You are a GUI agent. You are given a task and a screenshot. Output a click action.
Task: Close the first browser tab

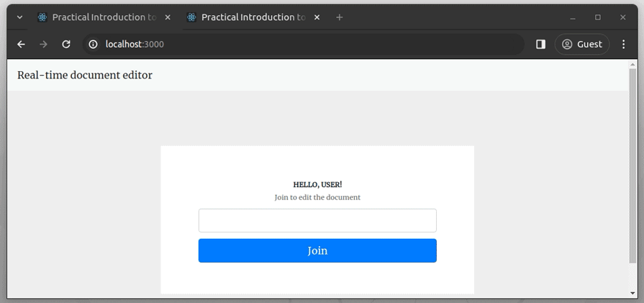[x=168, y=17]
